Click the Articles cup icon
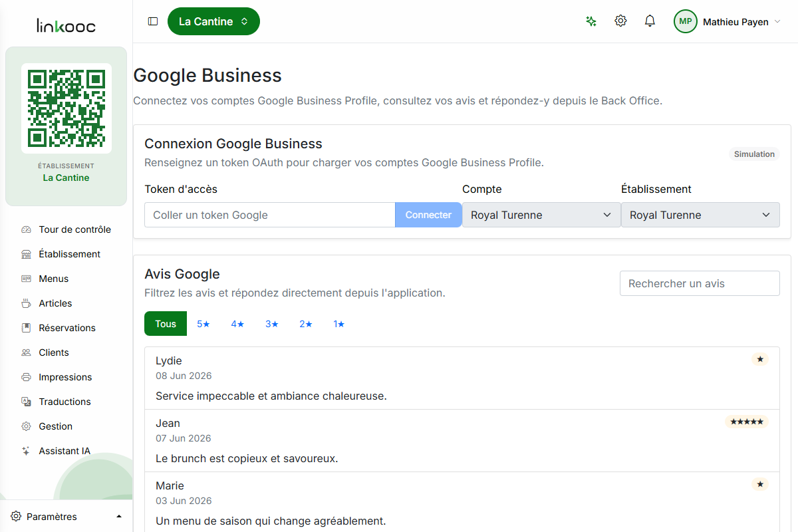798x532 pixels. point(27,303)
